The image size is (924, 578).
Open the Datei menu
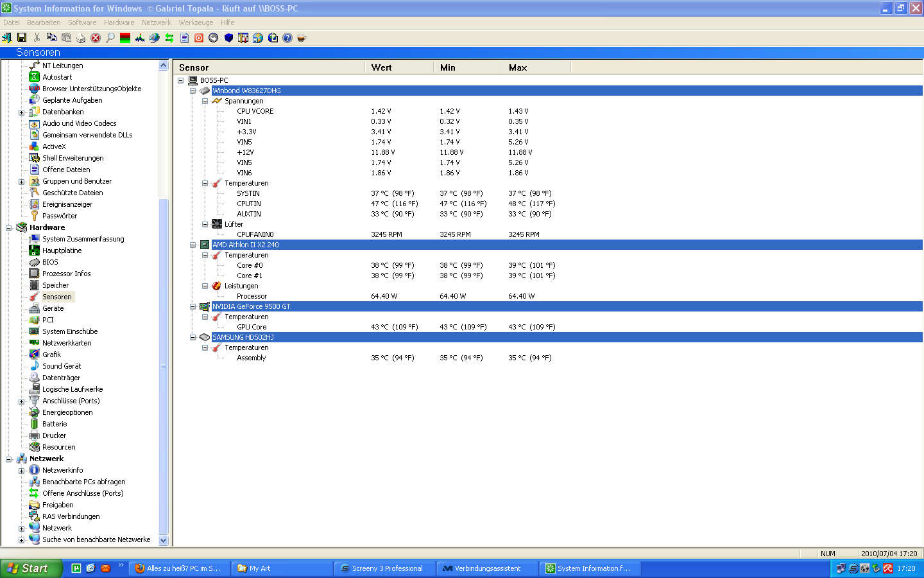pyautogui.click(x=12, y=22)
